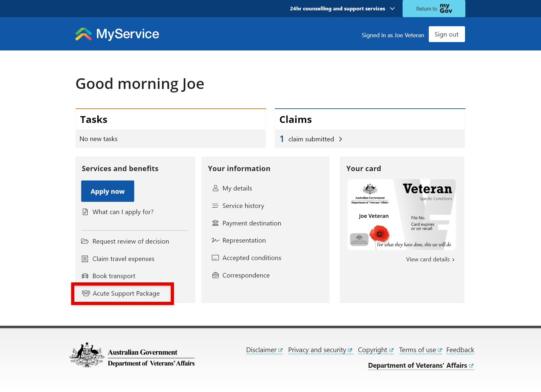Click the myGov logo in Return button

tap(446, 8)
